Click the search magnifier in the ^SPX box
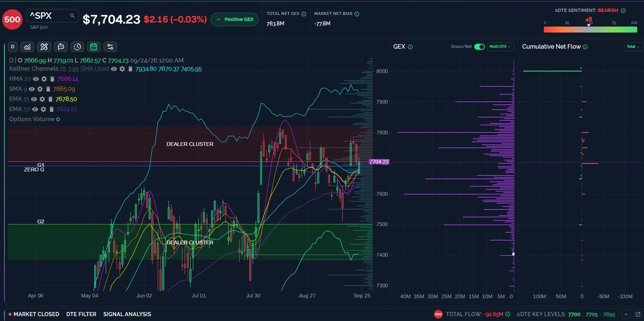This screenshot has width=644, height=321. (x=72, y=16)
